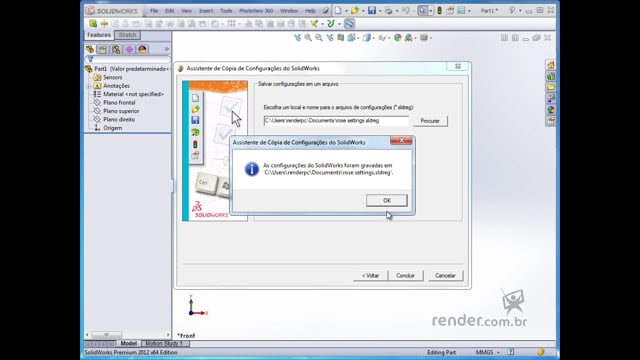Open the Edit menu
The height and width of the screenshot is (360, 640).
(170, 11)
